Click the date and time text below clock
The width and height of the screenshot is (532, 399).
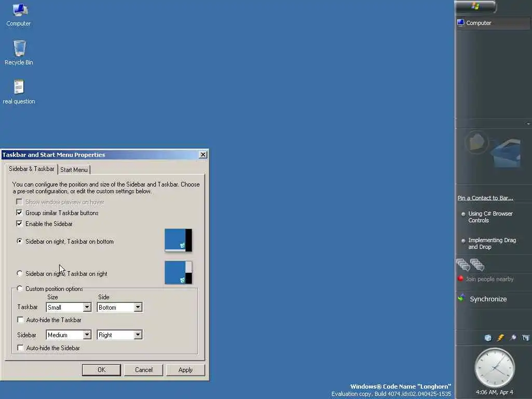(x=495, y=392)
